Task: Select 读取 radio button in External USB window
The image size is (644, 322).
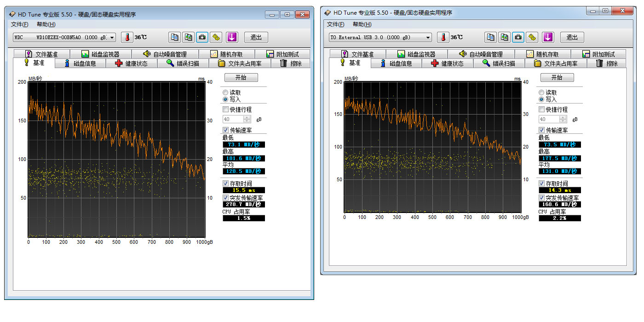Action: (541, 92)
